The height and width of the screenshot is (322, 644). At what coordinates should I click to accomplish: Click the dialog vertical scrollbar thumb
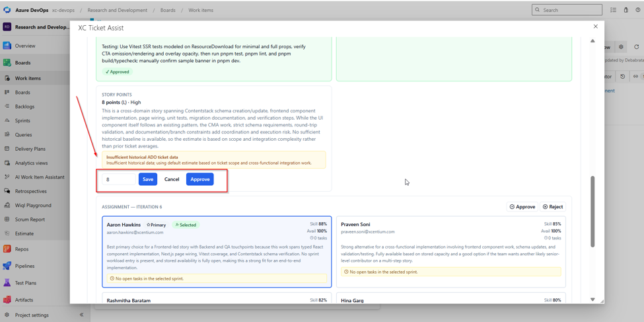pos(592,212)
